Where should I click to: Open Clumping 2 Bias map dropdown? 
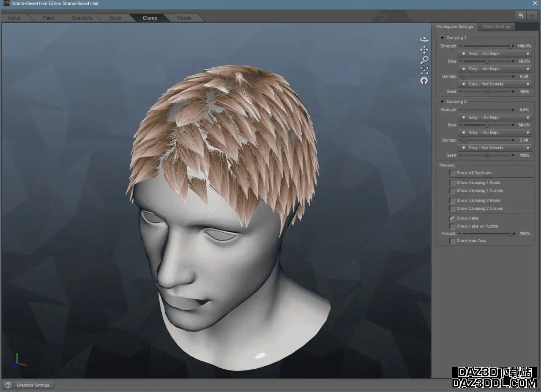coord(496,133)
